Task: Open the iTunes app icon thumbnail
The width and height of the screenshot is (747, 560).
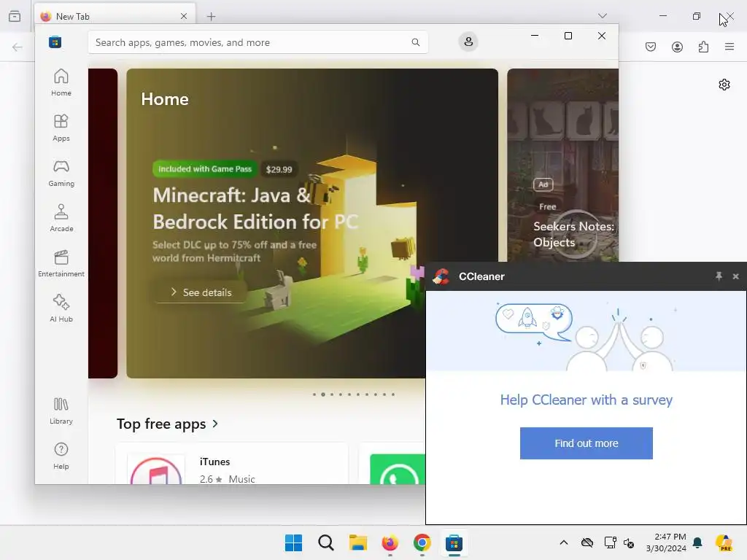Action: (x=156, y=470)
